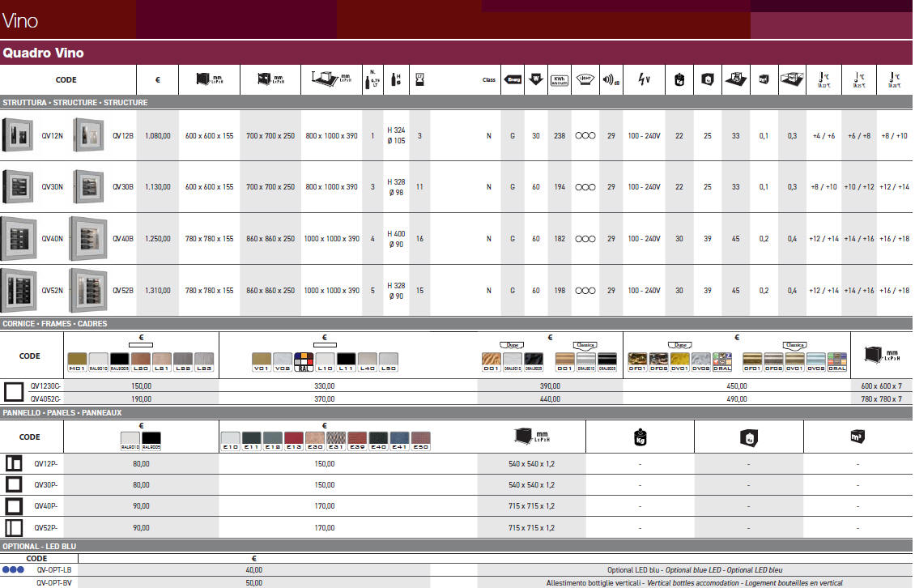
Task: Select the 'OPTIONAL - LED BLU' heading
Action: [x=39, y=547]
